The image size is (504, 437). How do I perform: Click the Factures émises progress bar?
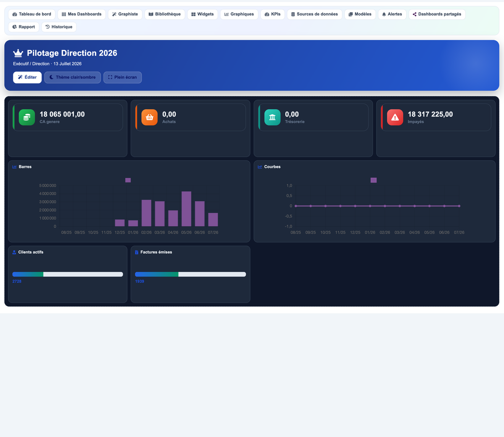[190, 274]
